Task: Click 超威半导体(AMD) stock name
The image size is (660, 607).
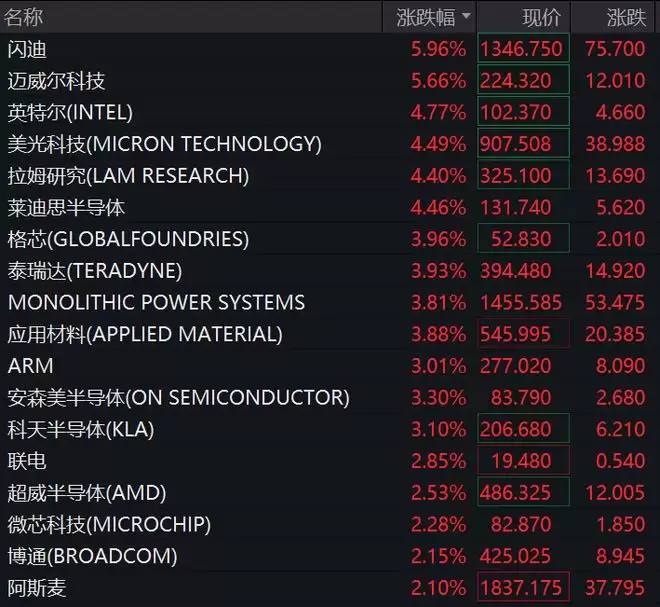Action: (87, 493)
